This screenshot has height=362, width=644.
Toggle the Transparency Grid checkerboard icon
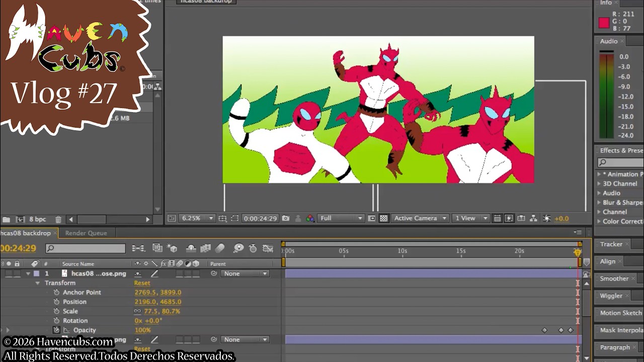pyautogui.click(x=384, y=218)
